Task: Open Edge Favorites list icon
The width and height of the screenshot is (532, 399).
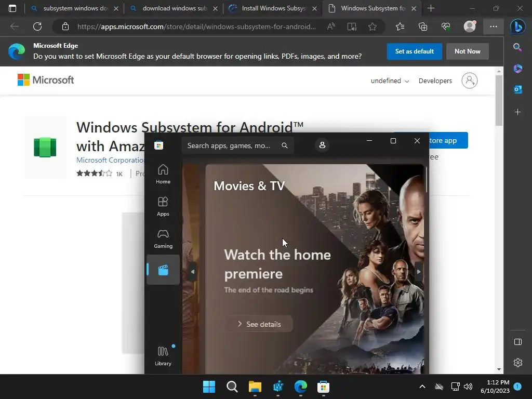Action: (400, 26)
